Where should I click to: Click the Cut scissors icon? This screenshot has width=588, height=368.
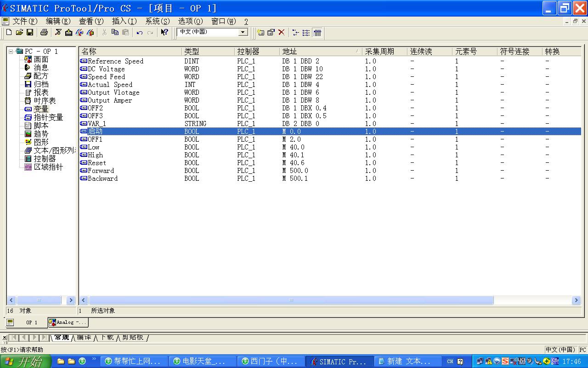pyautogui.click(x=104, y=32)
